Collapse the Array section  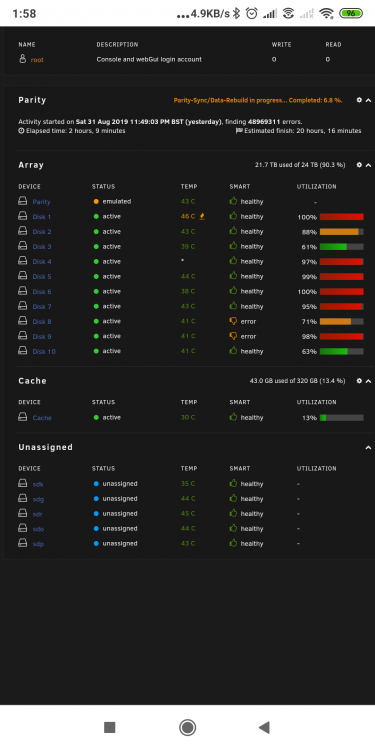[x=368, y=165]
